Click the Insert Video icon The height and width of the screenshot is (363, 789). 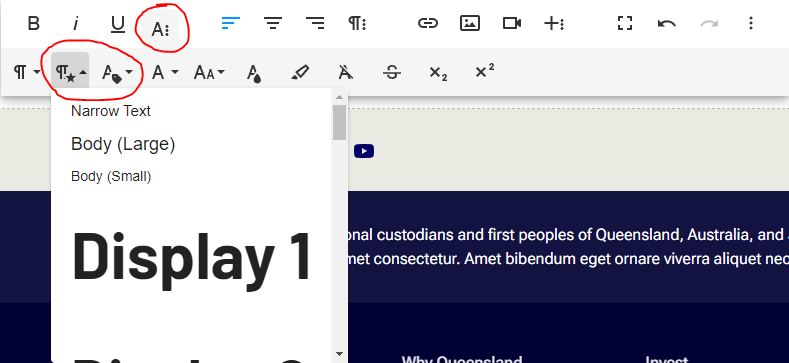point(512,23)
